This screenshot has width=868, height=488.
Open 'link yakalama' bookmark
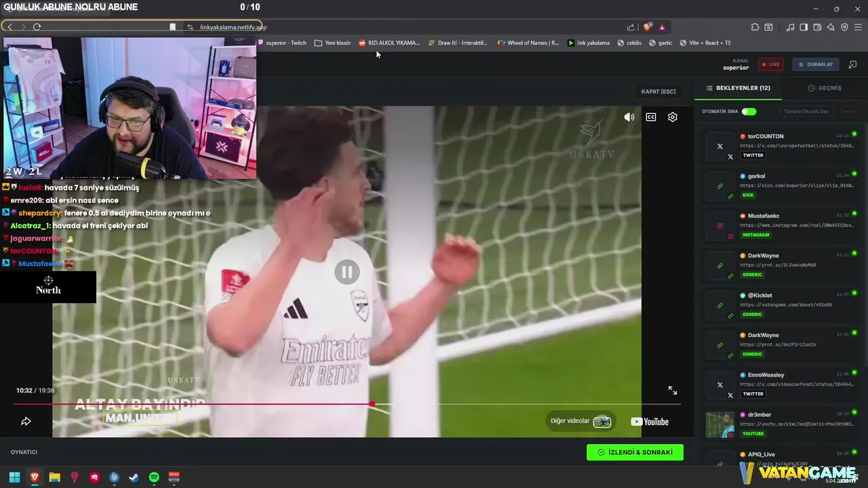pyautogui.click(x=589, y=43)
